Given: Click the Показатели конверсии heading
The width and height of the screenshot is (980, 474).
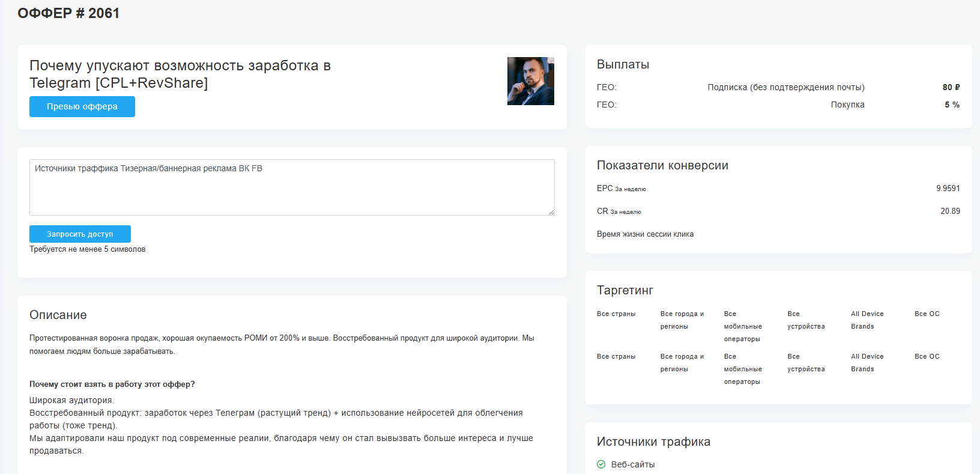Looking at the screenshot, I should pos(662,165).
